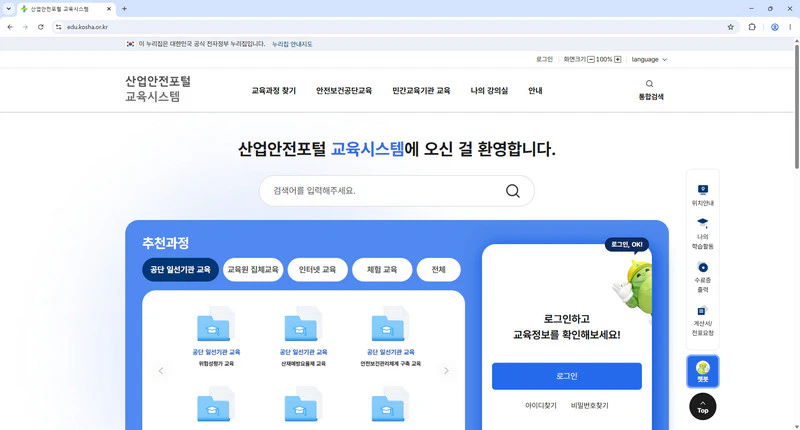View site information icon in address bar

tap(59, 27)
